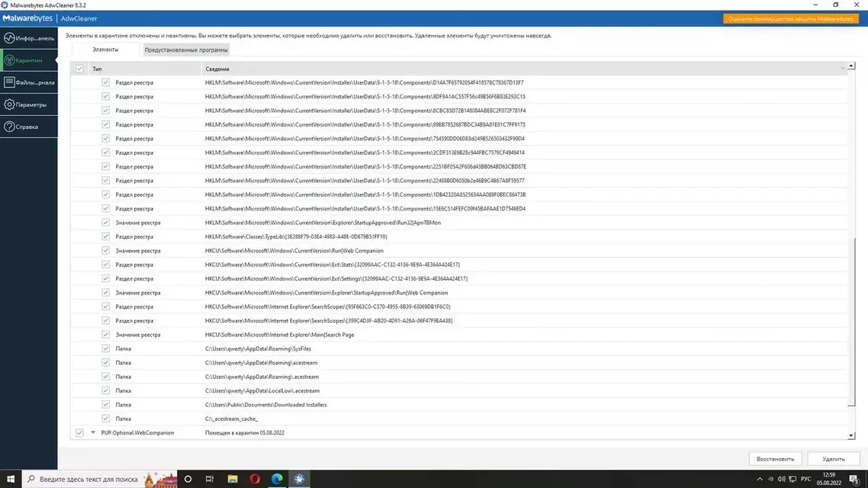Open the Параметры settings section
The image size is (868, 488).
[x=29, y=104]
